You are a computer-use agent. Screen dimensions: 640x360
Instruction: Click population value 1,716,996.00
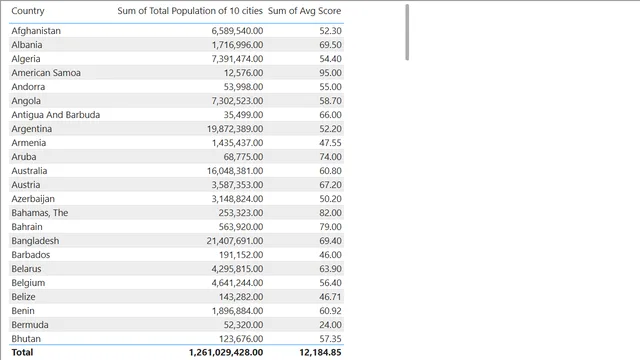point(237,45)
